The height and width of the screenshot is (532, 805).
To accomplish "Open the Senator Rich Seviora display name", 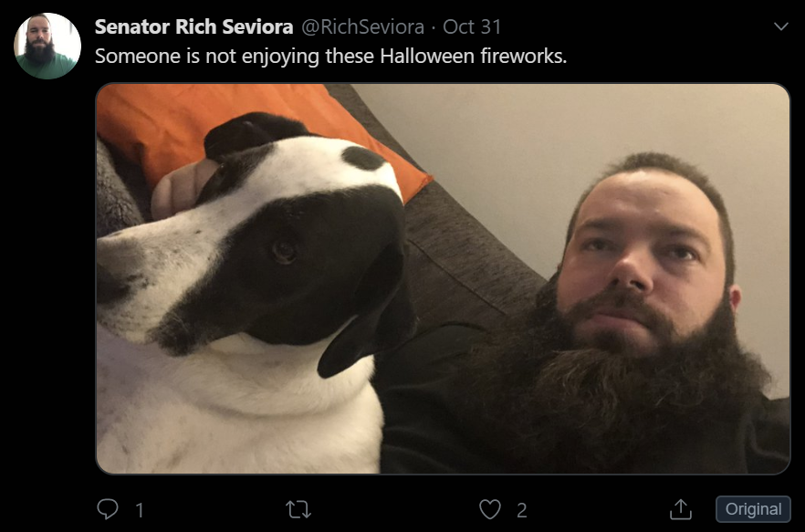I will click(194, 26).
